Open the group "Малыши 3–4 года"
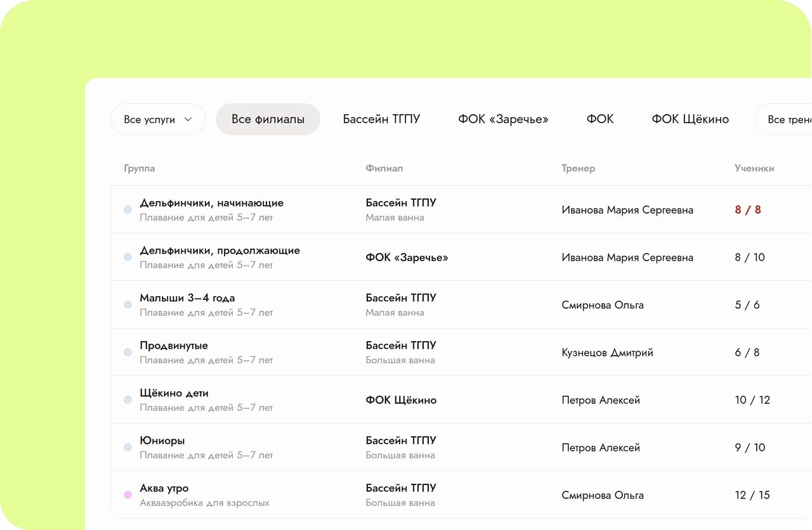The image size is (812, 530). point(188,298)
